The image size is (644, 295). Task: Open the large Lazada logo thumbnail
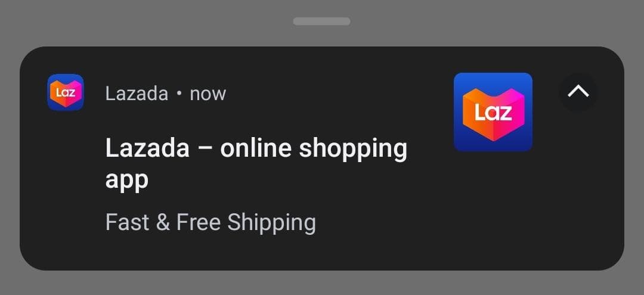click(493, 112)
